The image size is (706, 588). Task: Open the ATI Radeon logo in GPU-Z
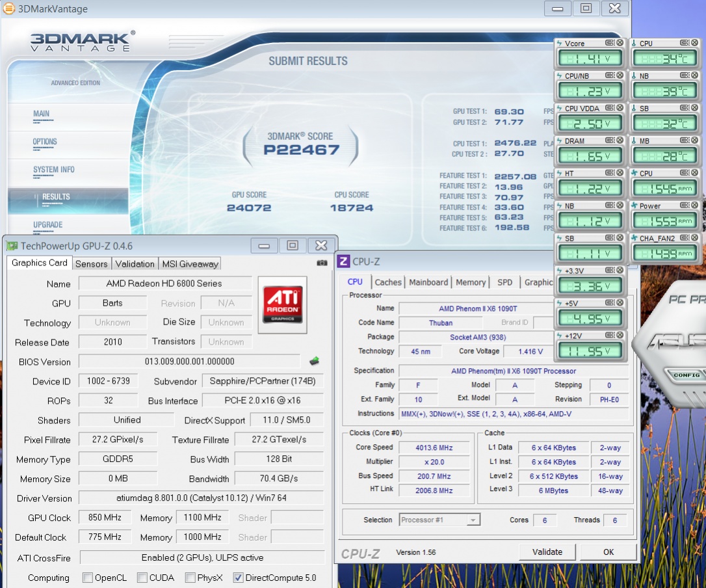(x=283, y=305)
